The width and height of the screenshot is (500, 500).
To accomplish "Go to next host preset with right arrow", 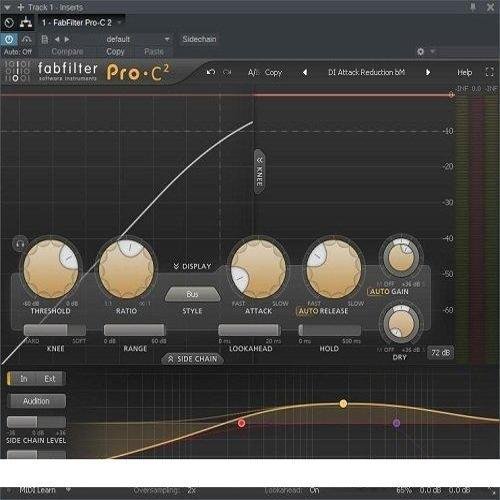I will tap(67, 39).
